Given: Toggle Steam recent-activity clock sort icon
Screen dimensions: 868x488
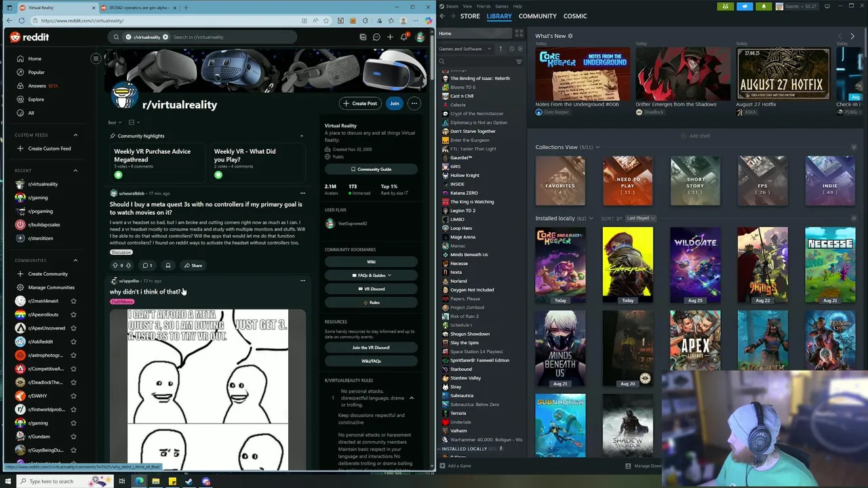Looking at the screenshot, I should click(511, 49).
